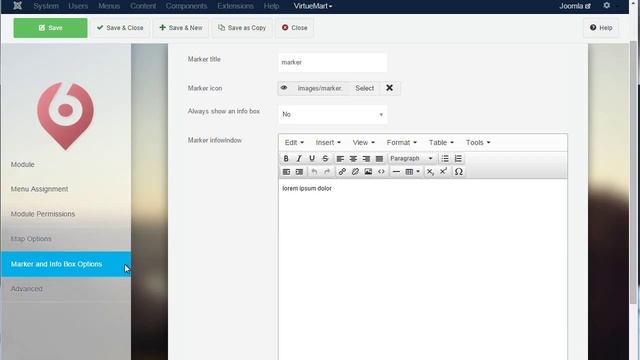Center-align text in editor
This screenshot has width=640, height=360.
tap(353, 158)
